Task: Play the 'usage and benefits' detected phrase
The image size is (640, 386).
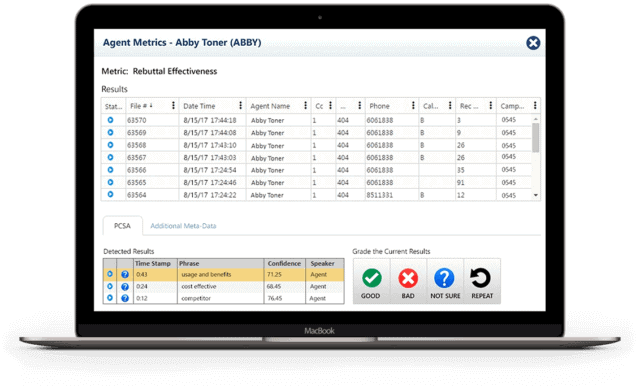Action: pos(110,274)
